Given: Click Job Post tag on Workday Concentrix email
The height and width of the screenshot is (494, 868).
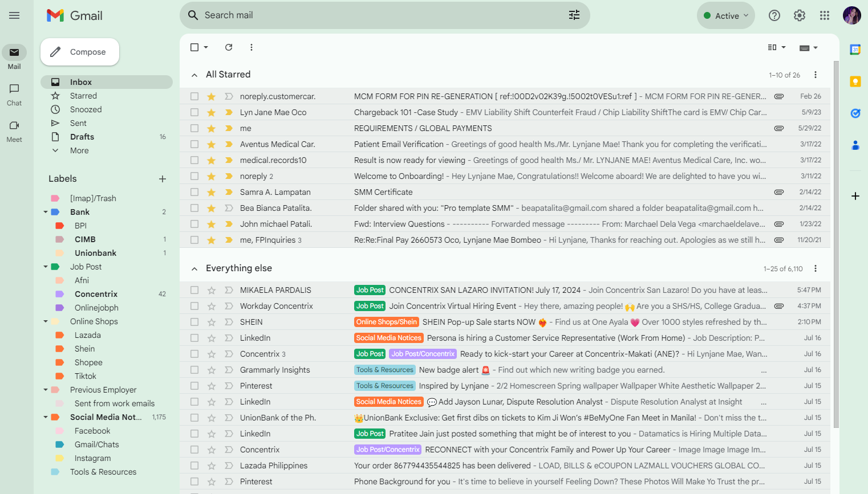Looking at the screenshot, I should pos(370,306).
